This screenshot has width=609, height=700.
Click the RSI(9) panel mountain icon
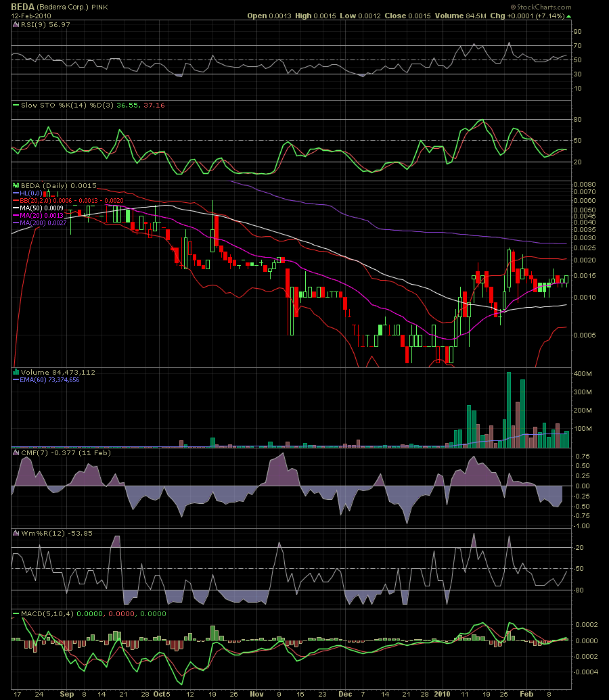[16, 25]
